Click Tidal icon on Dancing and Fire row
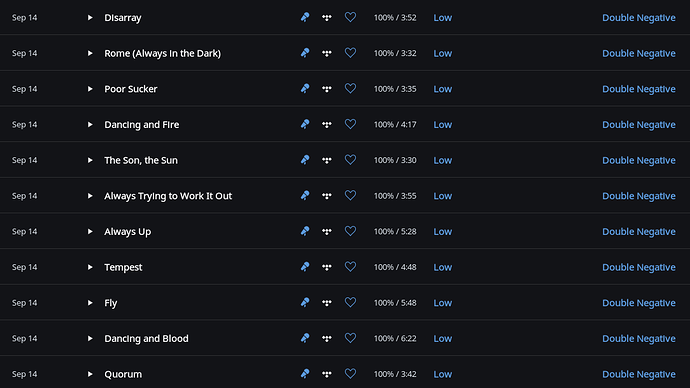Screen dimensions: 690x388 [x=327, y=124]
